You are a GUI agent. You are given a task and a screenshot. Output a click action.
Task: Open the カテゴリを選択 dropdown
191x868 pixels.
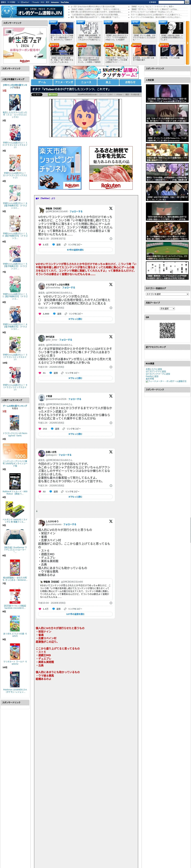pos(167,294)
